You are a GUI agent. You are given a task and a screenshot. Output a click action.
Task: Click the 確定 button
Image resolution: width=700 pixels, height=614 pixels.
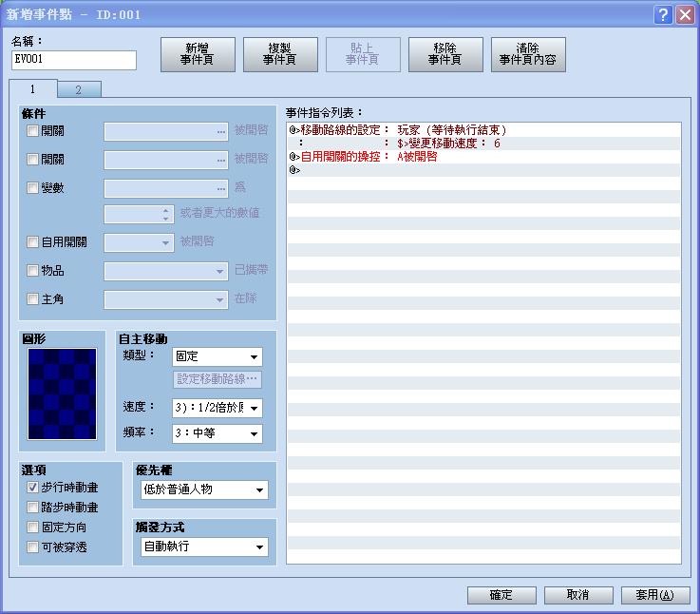point(501,595)
